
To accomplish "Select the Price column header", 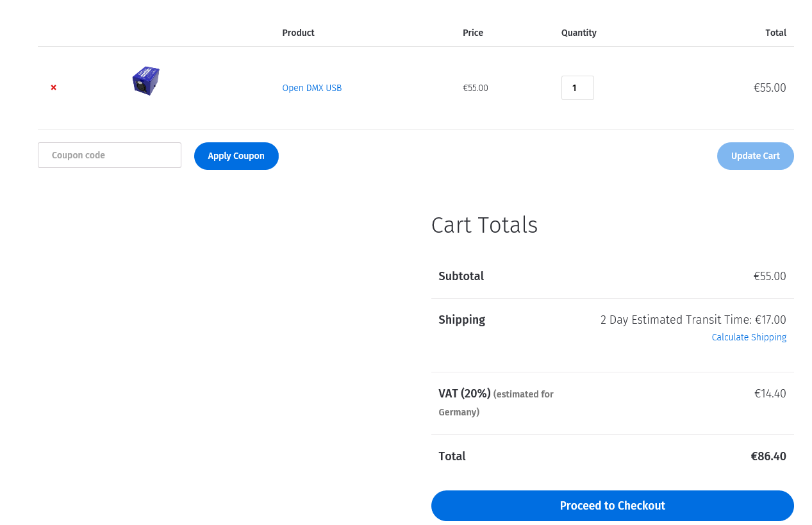I will (x=473, y=33).
